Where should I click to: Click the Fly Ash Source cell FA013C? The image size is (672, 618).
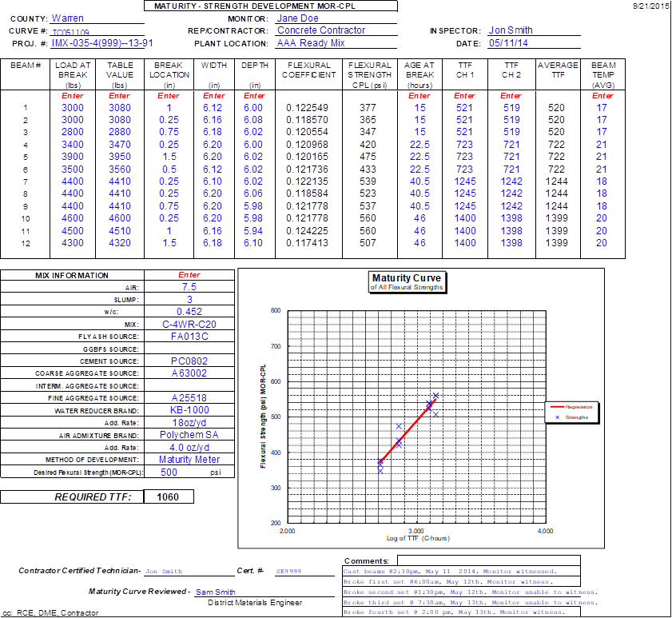pyautogui.click(x=189, y=337)
